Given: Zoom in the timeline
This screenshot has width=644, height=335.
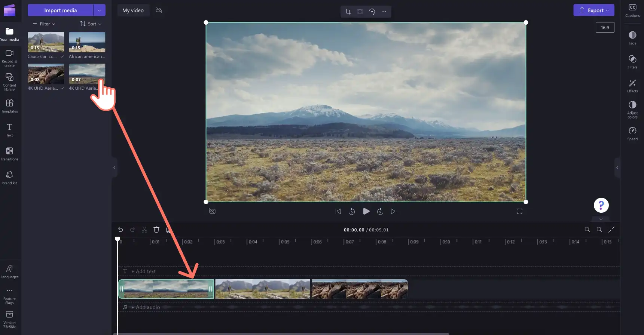Looking at the screenshot, I should coord(599,230).
